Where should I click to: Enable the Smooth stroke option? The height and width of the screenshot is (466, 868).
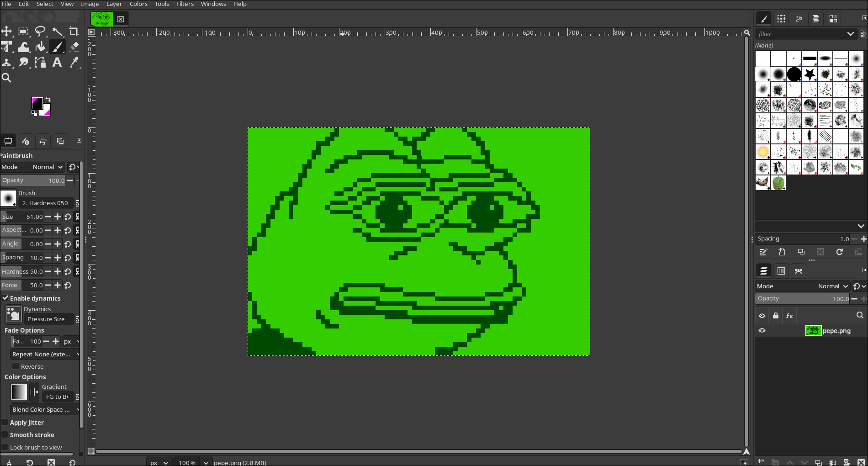(4, 434)
